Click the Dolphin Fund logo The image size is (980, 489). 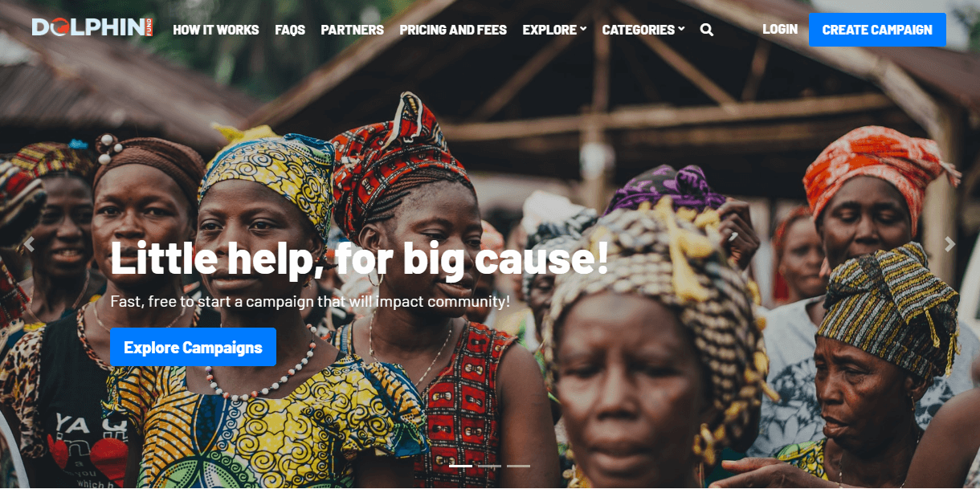tap(92, 28)
